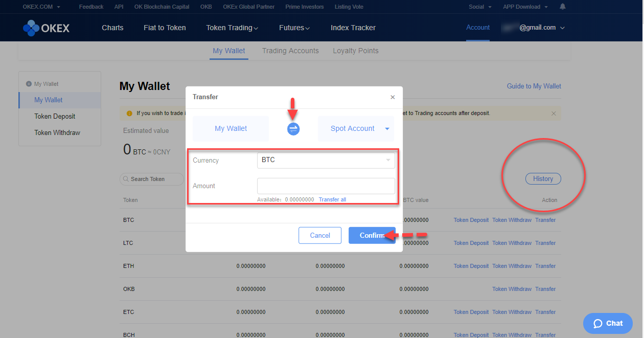Image resolution: width=644 pixels, height=338 pixels.
Task: Focus the Amount input field
Action: pyautogui.click(x=326, y=186)
